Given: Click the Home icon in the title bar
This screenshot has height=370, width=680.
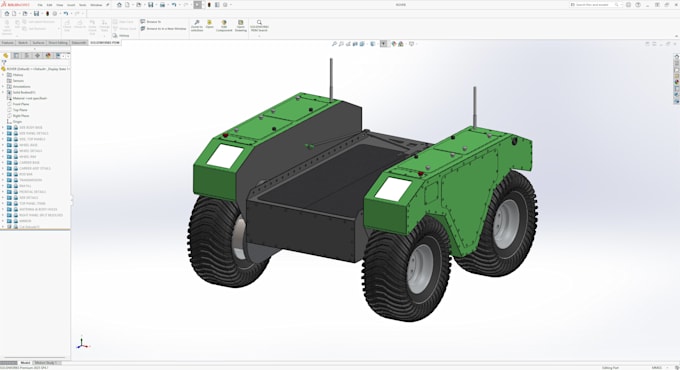Looking at the screenshot, I should pos(119,5).
